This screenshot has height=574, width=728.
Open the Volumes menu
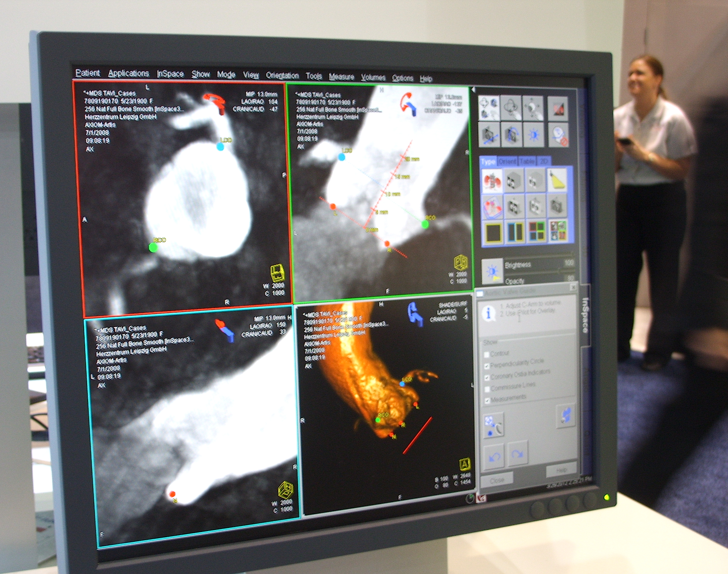pos(373,78)
